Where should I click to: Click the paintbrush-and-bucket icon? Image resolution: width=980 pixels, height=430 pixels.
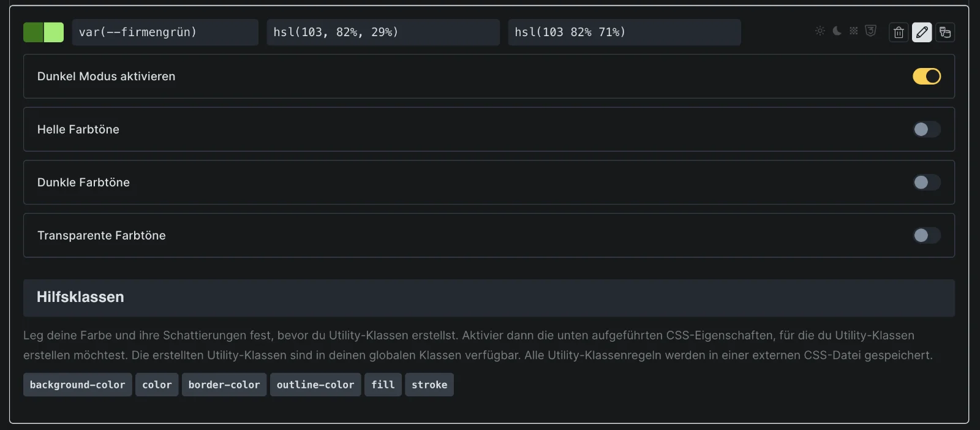pyautogui.click(x=945, y=32)
